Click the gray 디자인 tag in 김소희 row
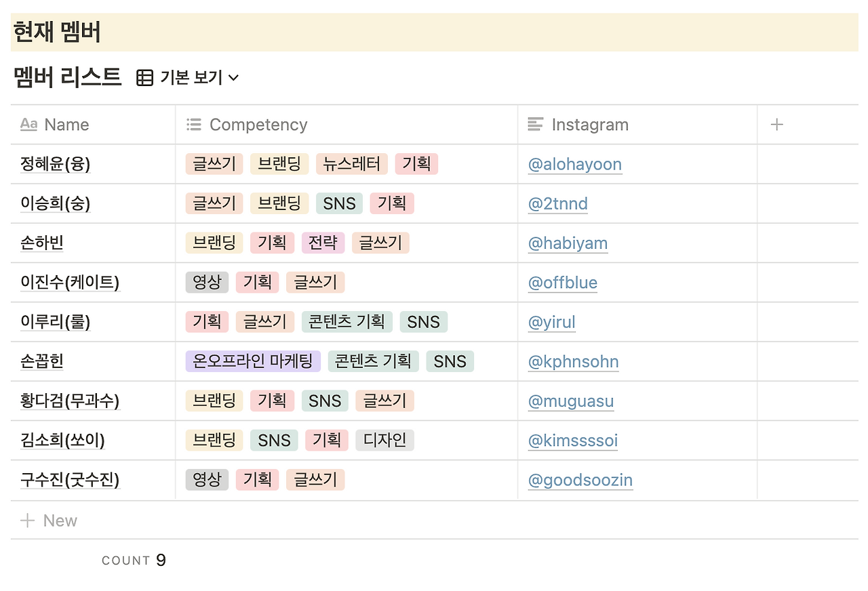 [x=384, y=441]
